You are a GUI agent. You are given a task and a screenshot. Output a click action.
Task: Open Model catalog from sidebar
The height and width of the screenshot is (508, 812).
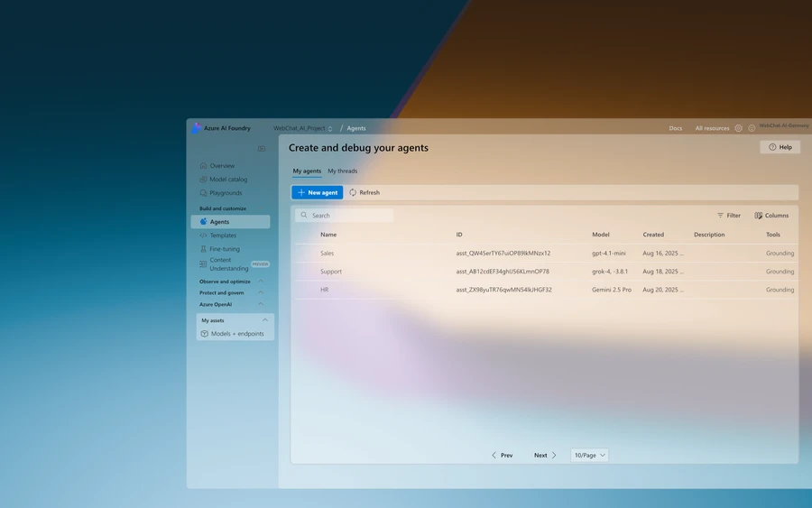228,180
